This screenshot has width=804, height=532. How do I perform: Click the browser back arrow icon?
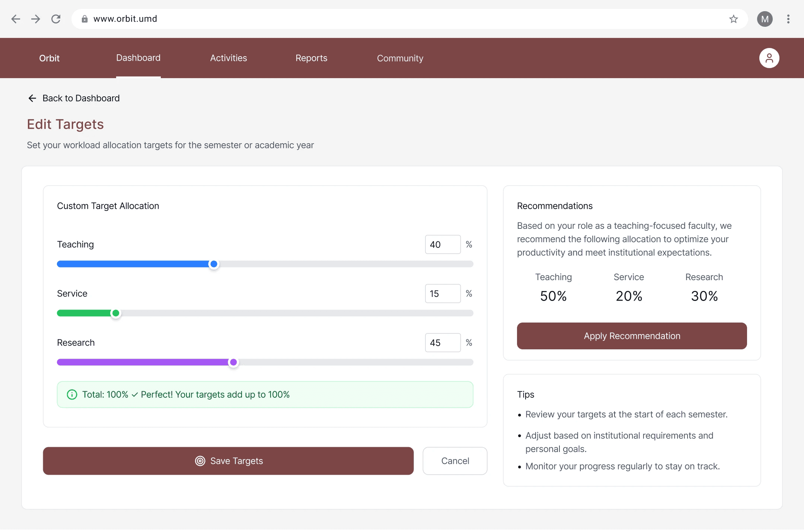pos(16,19)
